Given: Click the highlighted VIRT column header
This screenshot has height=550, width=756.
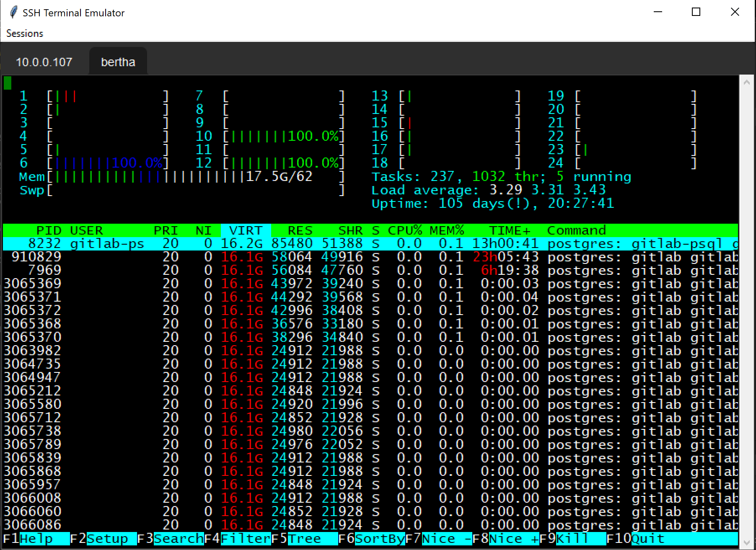Looking at the screenshot, I should (246, 230).
